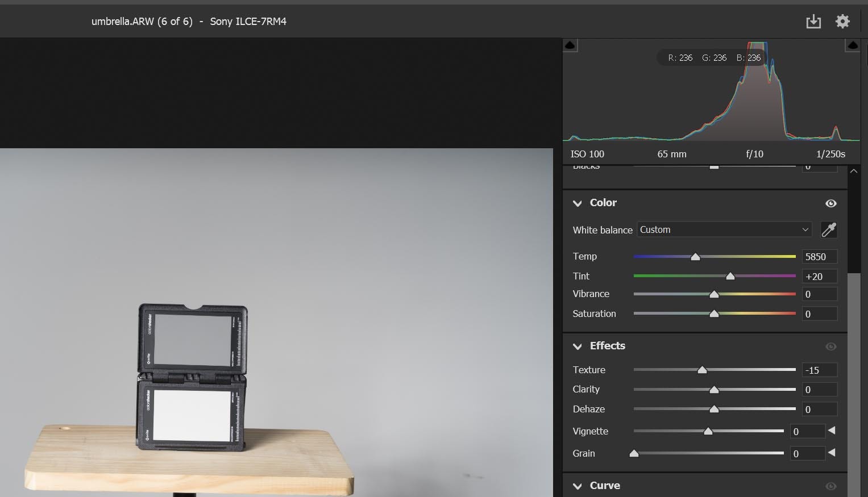
Task: Click the Saturation value field
Action: click(819, 314)
